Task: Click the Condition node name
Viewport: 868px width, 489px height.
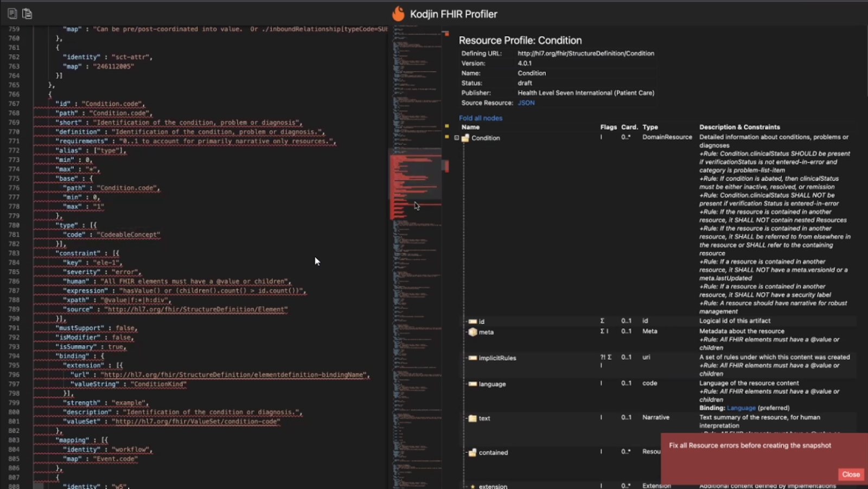Action: [x=486, y=138]
